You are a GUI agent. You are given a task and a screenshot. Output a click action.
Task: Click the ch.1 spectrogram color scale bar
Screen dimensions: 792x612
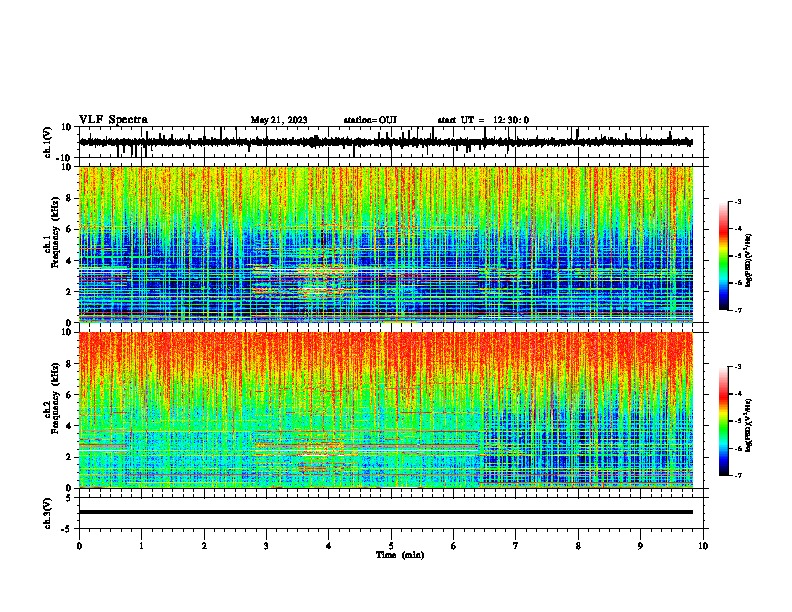(723, 256)
